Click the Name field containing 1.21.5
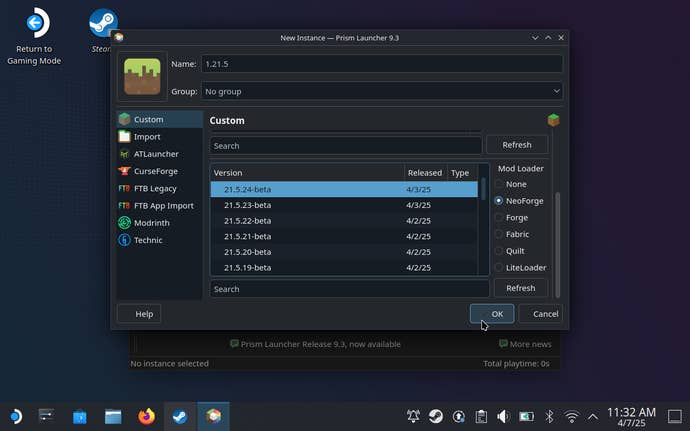This screenshot has width=690, height=431. (x=382, y=64)
